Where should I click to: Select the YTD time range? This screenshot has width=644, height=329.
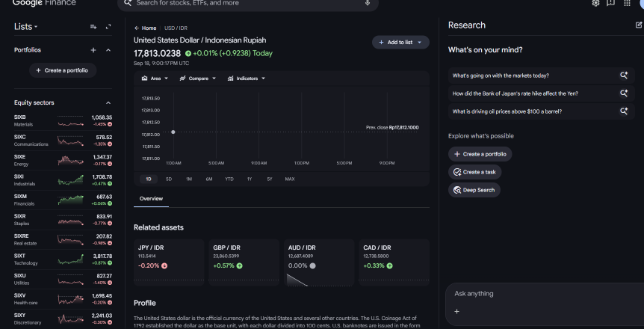(229, 179)
